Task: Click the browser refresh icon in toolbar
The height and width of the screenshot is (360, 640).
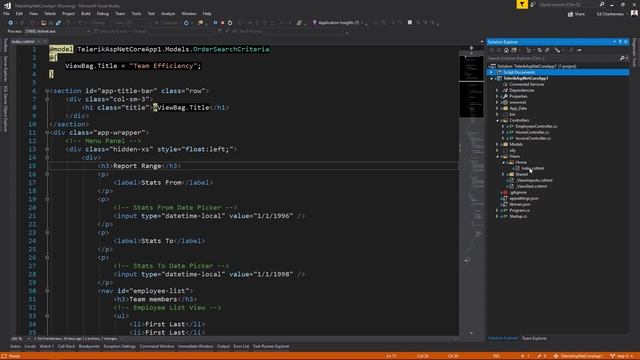Action: click(x=186, y=23)
